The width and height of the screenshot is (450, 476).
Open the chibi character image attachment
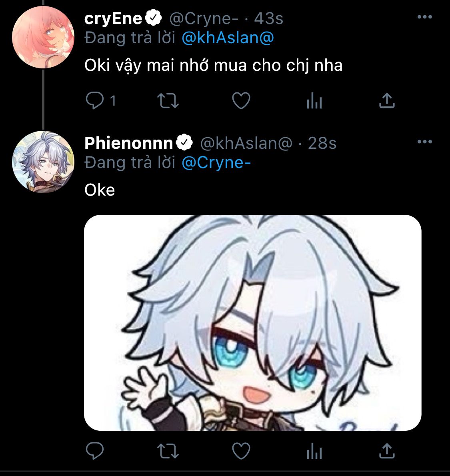point(253,323)
